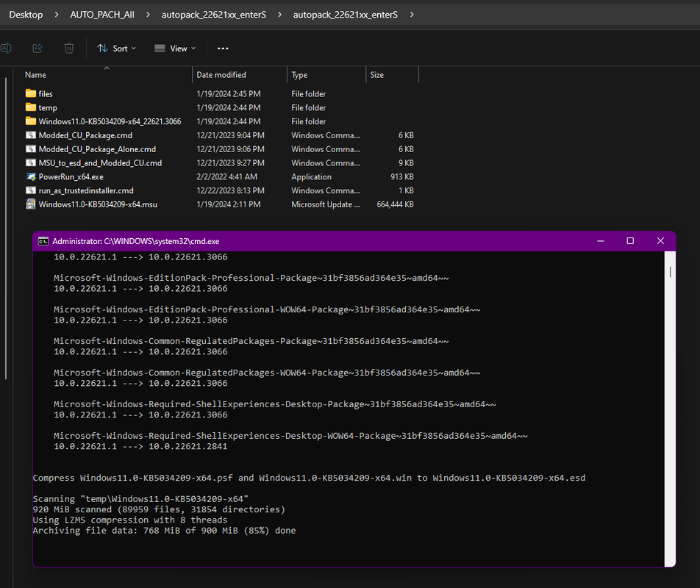Close the Administrator cmd.exe window
Screen dimensions: 700x588
(661, 241)
